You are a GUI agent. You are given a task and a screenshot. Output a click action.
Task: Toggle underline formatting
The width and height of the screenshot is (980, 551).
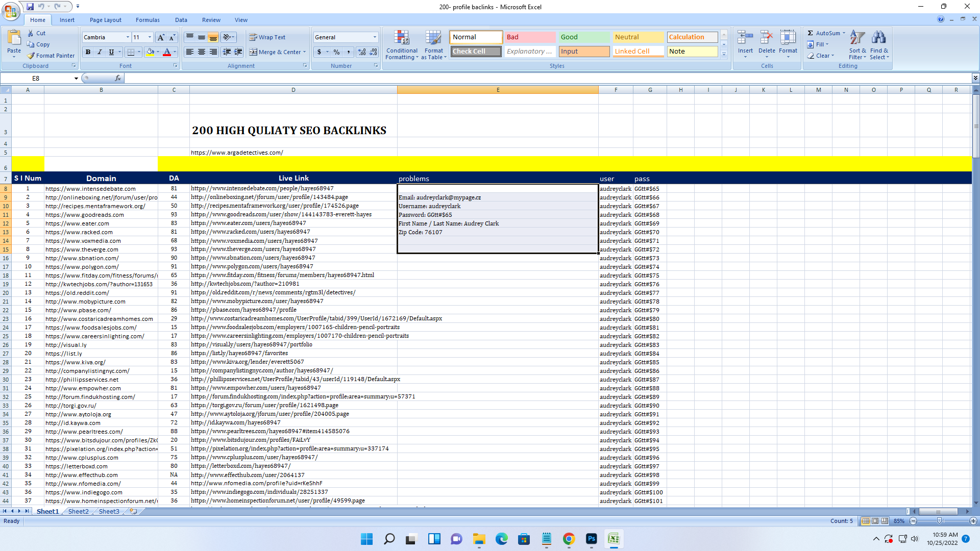pos(111,52)
